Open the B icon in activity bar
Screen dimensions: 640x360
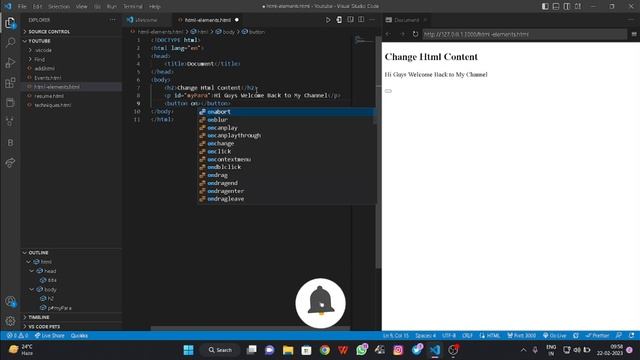click(10, 143)
